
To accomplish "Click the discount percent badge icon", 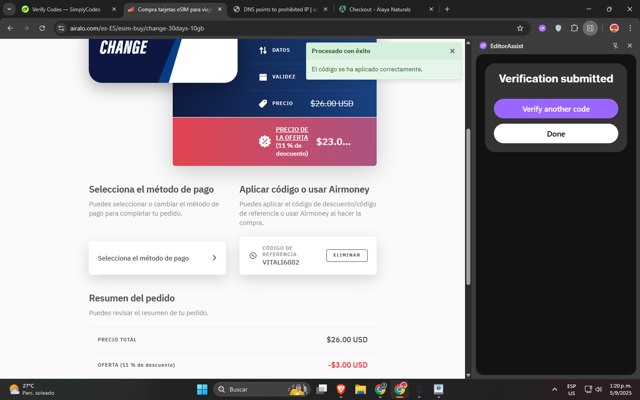I will click(264, 142).
